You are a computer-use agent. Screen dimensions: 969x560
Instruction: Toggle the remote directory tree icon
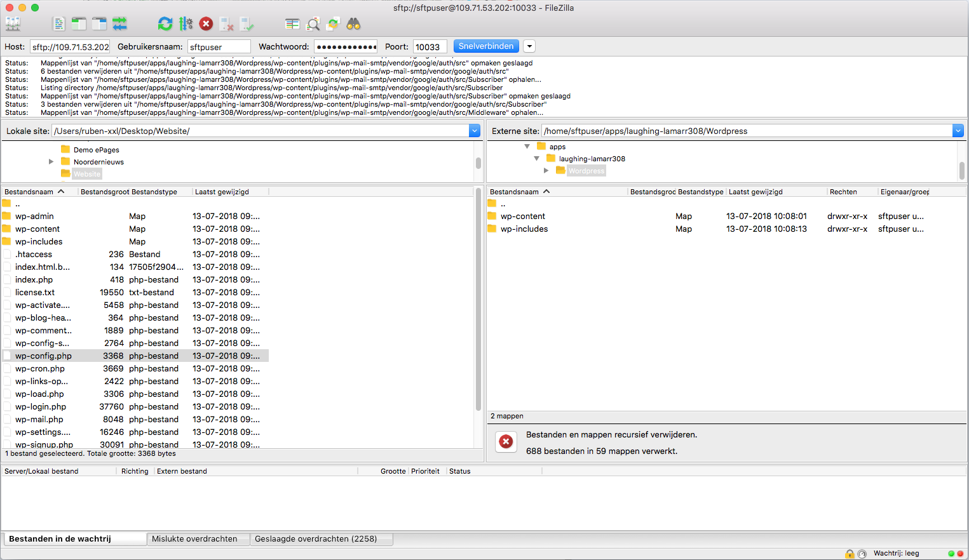pyautogui.click(x=99, y=24)
